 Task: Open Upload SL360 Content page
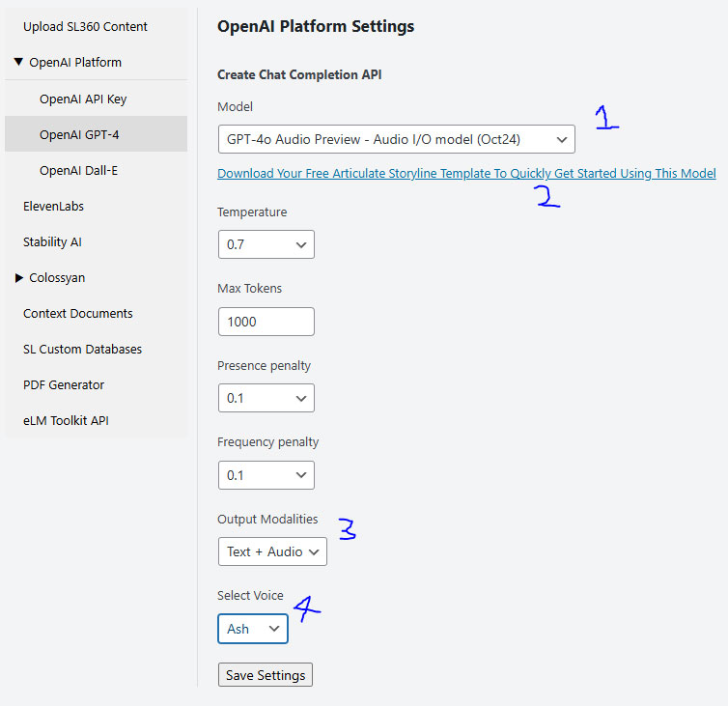coord(85,26)
